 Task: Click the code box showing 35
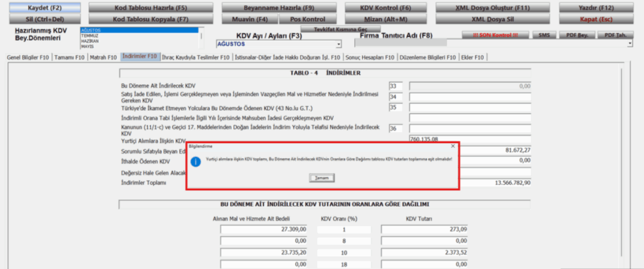coord(396,108)
